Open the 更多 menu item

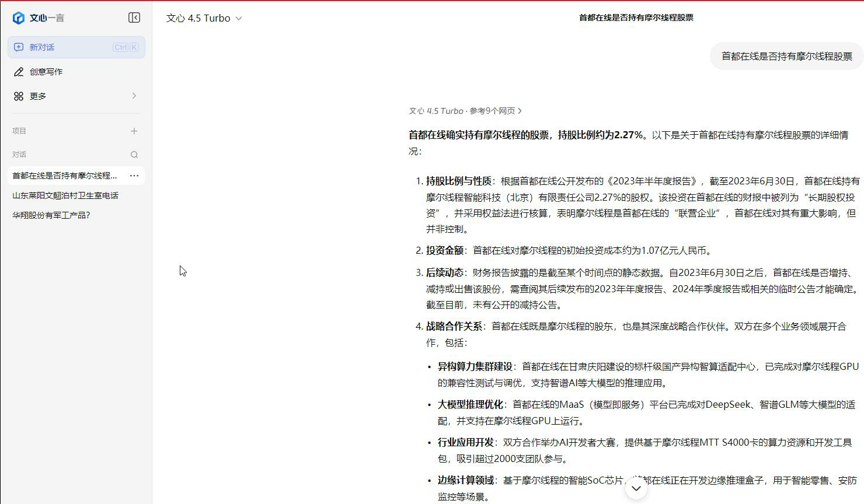click(76, 96)
